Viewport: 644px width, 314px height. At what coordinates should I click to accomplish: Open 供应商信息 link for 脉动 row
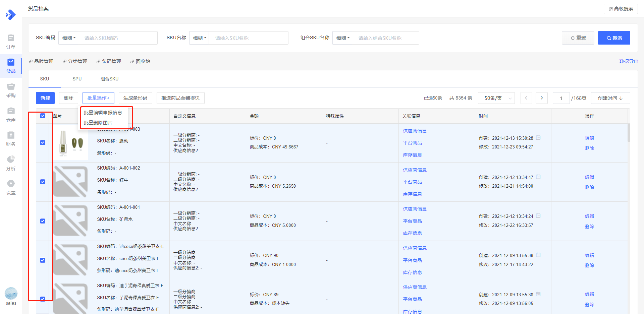[x=415, y=131]
